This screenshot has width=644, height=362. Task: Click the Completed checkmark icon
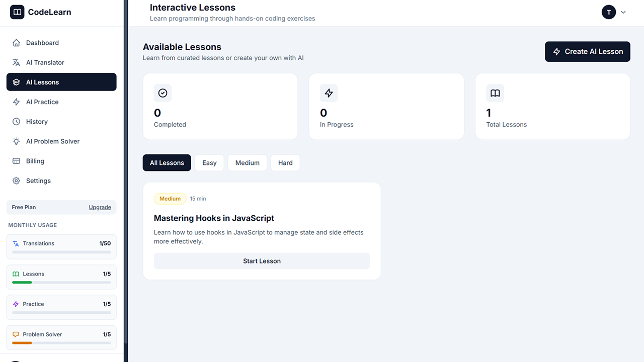tap(163, 93)
